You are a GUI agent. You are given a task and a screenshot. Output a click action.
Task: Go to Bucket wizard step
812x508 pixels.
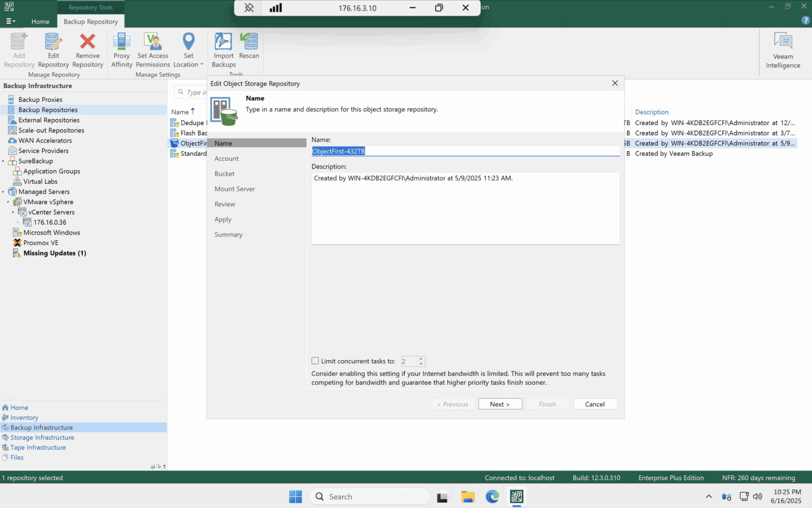pyautogui.click(x=224, y=174)
